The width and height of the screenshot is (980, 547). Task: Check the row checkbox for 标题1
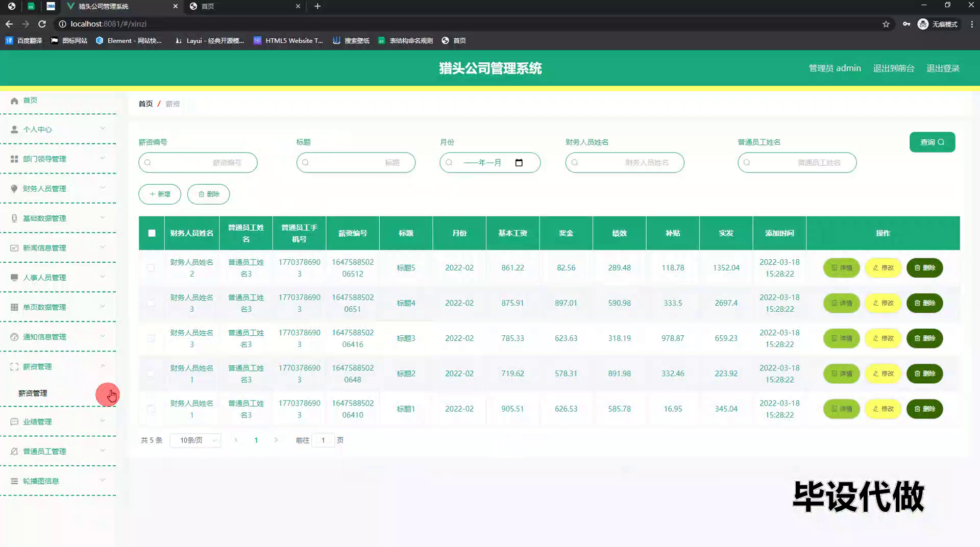[x=151, y=409]
